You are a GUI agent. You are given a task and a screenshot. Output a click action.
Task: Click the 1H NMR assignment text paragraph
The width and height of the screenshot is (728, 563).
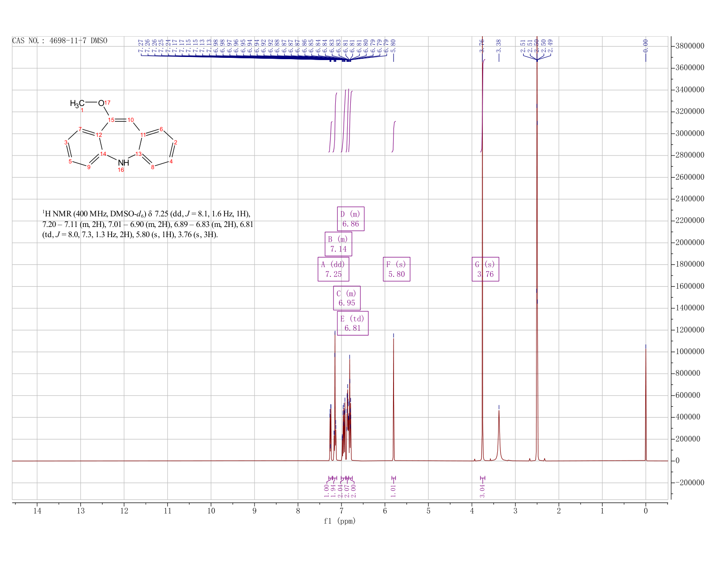[x=147, y=224]
